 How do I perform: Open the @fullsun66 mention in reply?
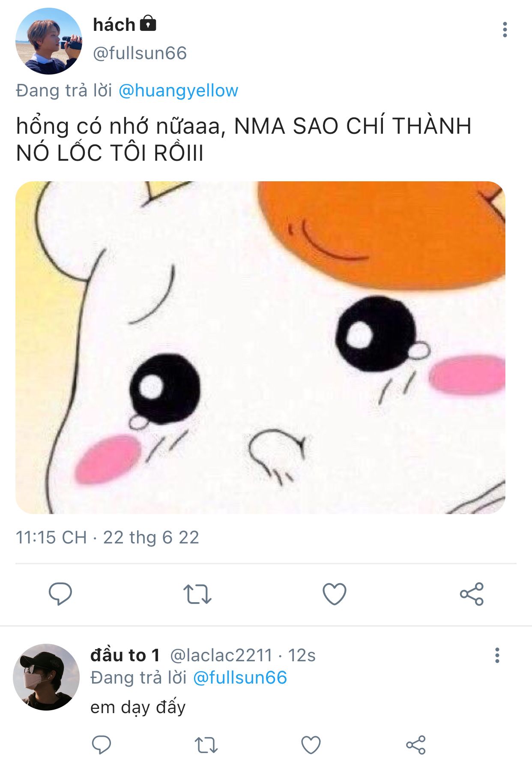[x=240, y=678]
